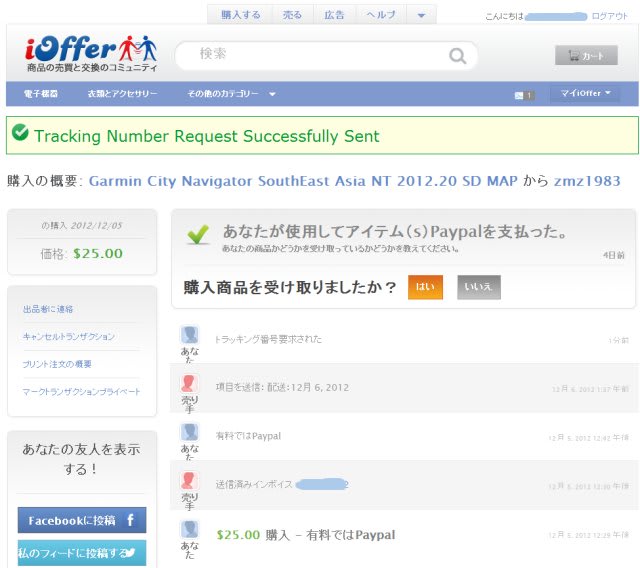
Task: Click 送信済みインボイス entry text
Action: 253,484
